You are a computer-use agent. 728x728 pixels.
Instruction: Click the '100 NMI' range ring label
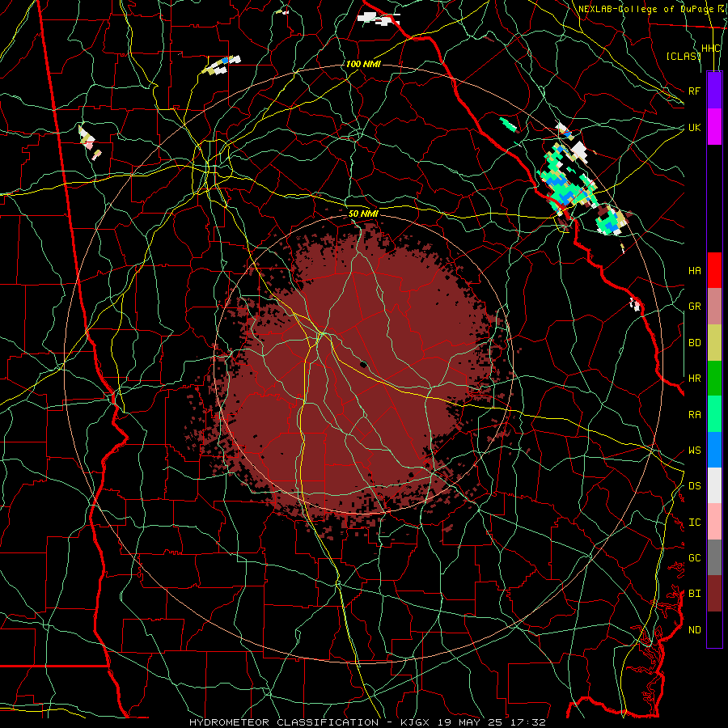pos(363,64)
